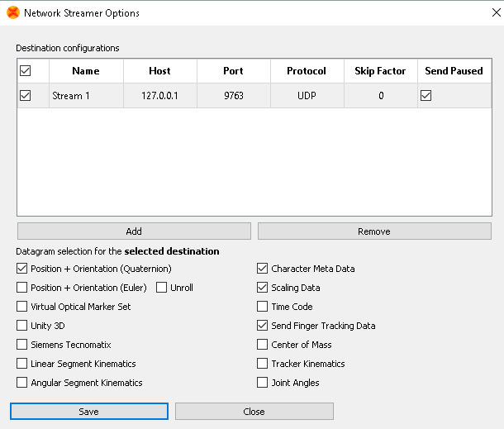Click the Add destination button
The image size is (504, 429).
[134, 231]
